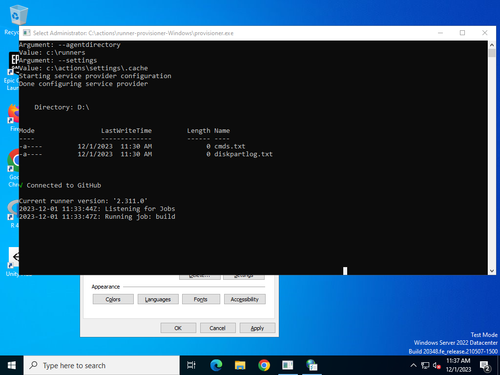
Task: Open the Languages button in Appearance
Action: click(158, 299)
